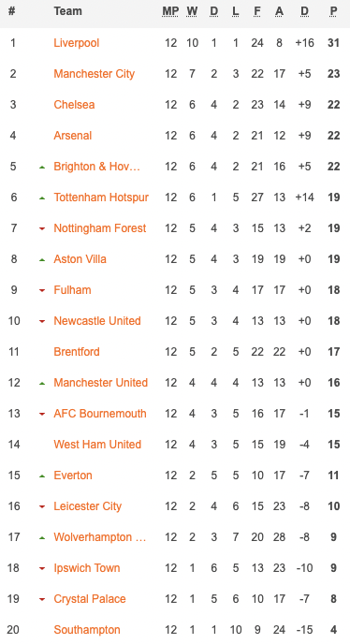The image size is (350, 644).
Task: Click green up arrow beside Brighton & Hove
Action: (42, 168)
